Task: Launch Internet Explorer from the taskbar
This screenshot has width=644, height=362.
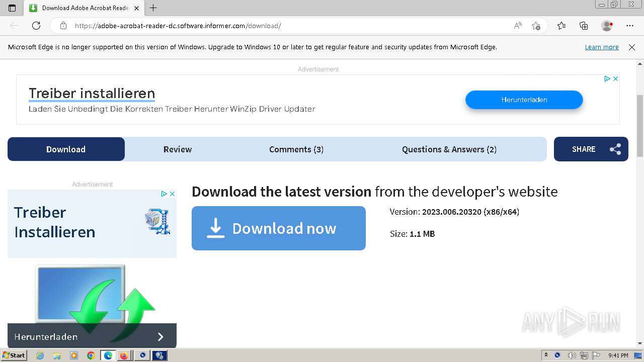Action: 40,355
